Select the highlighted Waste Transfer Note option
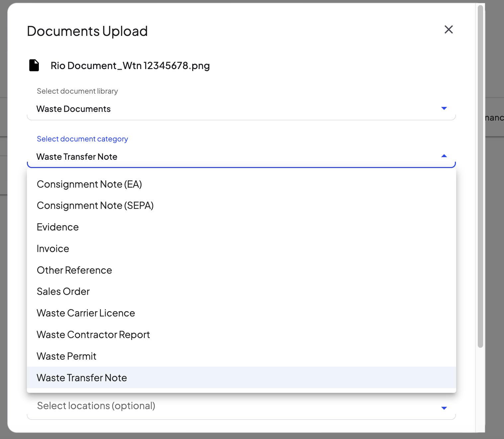Viewport: 504px width, 439px height. point(82,378)
